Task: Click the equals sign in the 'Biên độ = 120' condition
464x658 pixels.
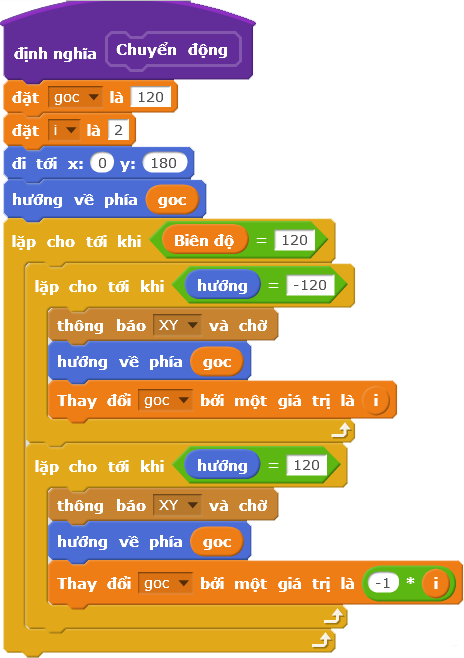Action: pos(261,241)
